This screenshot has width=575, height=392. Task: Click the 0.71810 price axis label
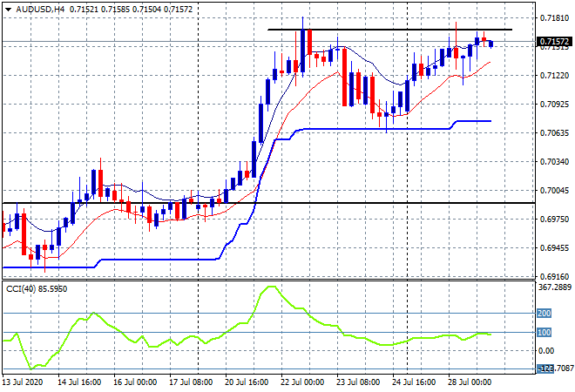coord(554,18)
